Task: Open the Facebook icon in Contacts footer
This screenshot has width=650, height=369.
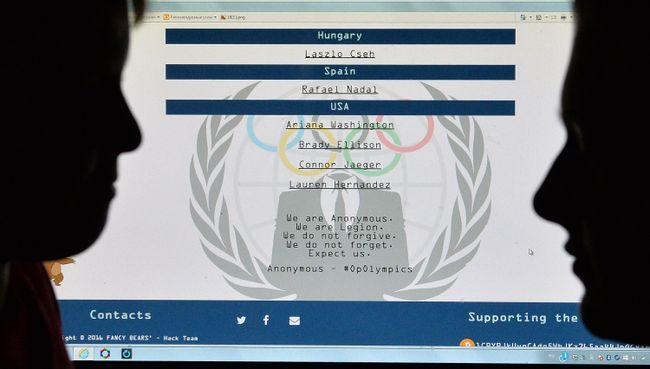Action: click(266, 320)
